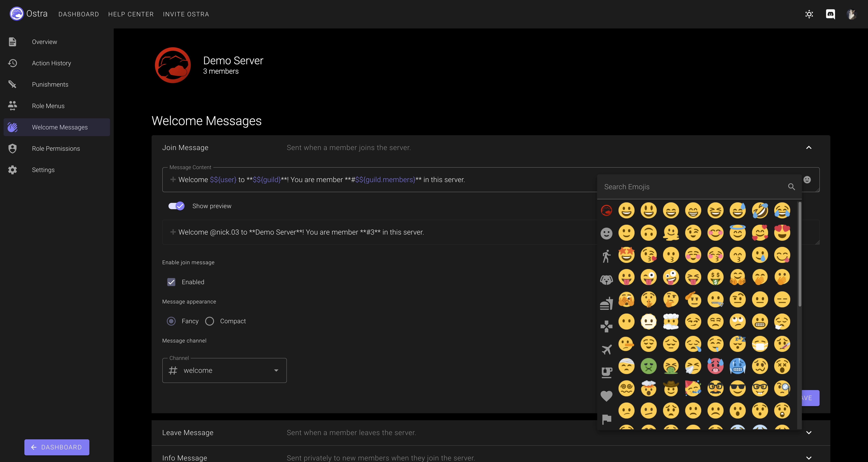Click the Dashboard back button

pos(57,447)
